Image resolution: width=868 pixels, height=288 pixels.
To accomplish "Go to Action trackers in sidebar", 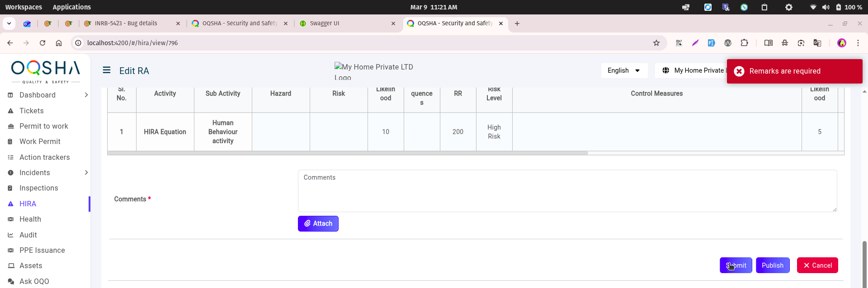I will point(44,157).
